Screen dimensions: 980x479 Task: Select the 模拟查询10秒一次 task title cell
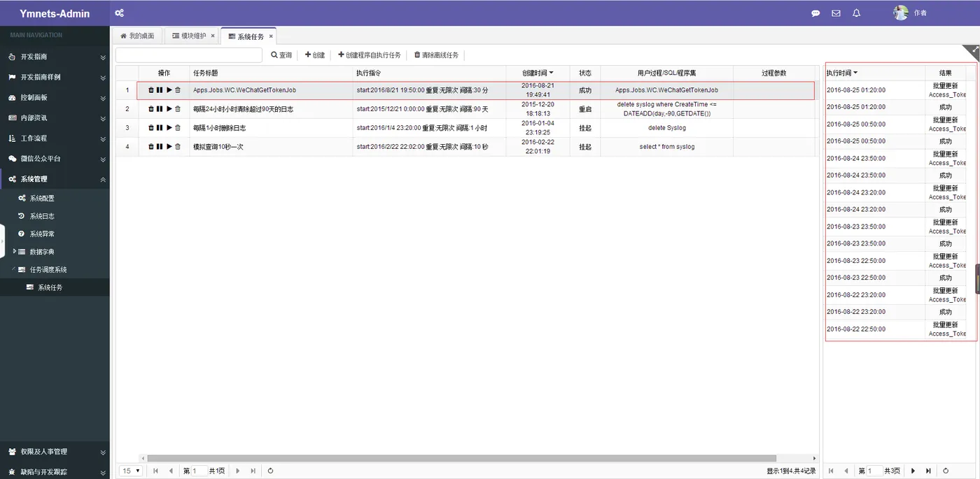pos(272,147)
